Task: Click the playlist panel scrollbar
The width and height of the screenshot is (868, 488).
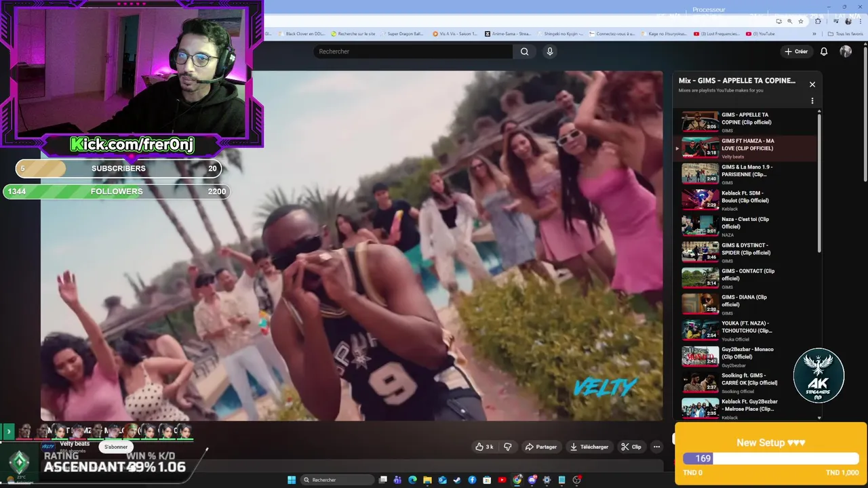Action: click(x=819, y=183)
